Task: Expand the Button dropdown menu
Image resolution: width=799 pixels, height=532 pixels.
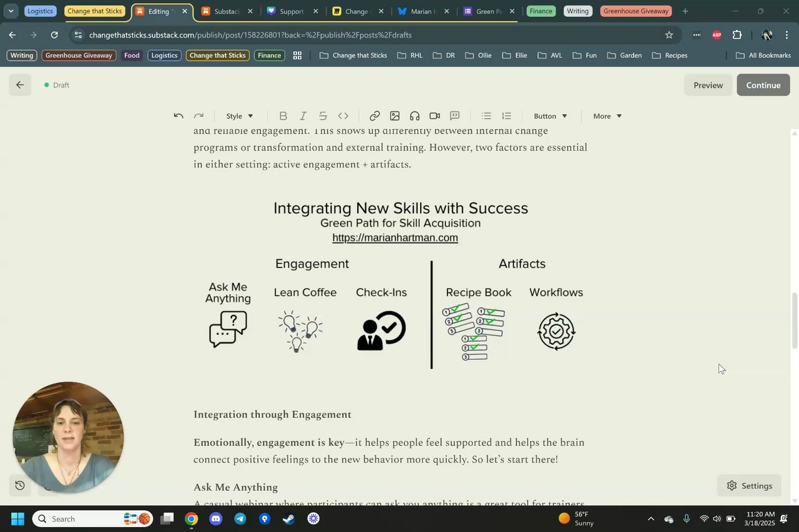Action: [x=551, y=116]
